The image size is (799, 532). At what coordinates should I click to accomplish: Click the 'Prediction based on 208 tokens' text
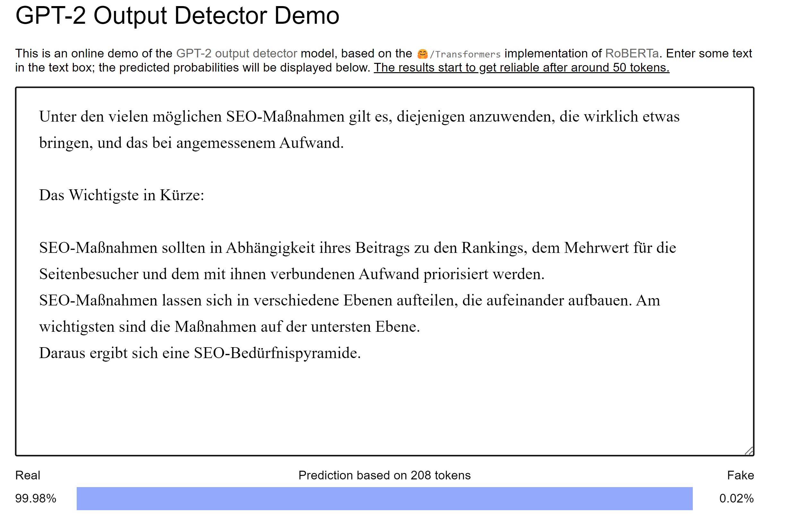pyautogui.click(x=384, y=475)
